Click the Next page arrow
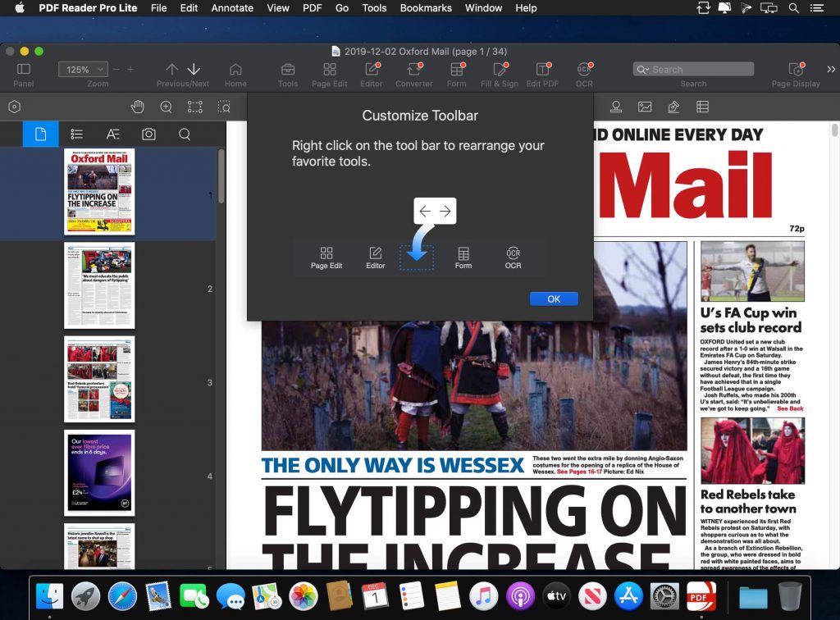The image size is (840, 620). click(194, 70)
